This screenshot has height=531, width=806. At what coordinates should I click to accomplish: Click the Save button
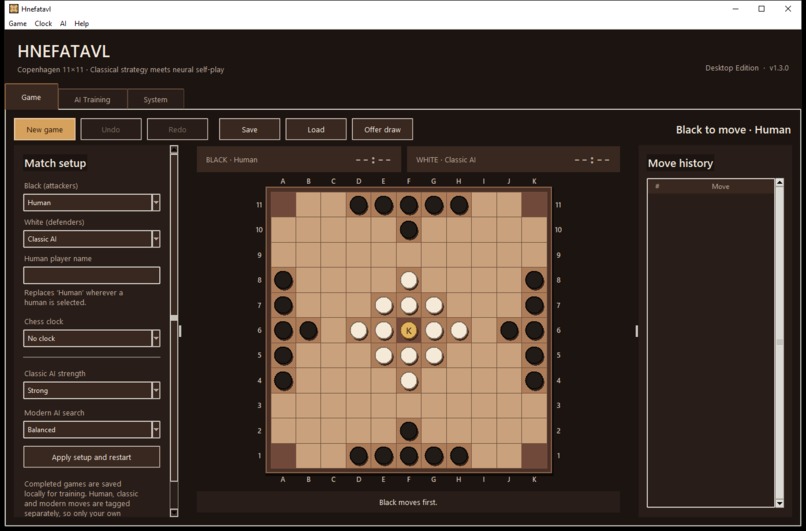click(249, 130)
